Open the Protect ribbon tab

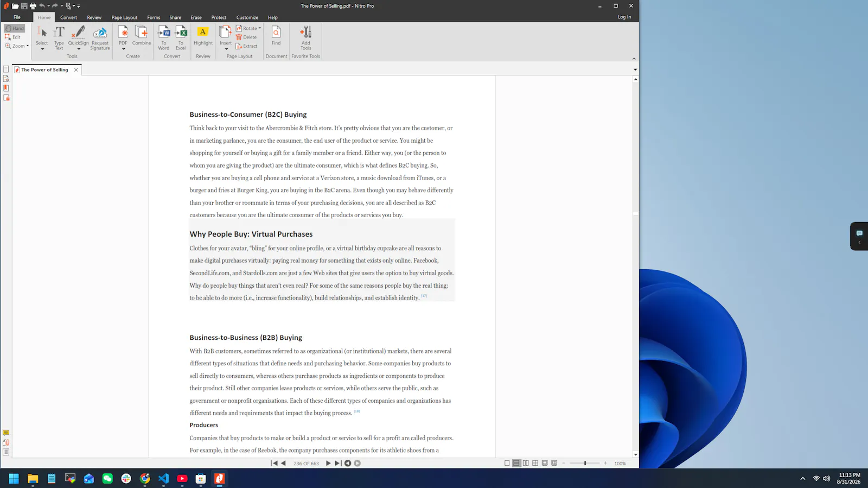pyautogui.click(x=219, y=17)
